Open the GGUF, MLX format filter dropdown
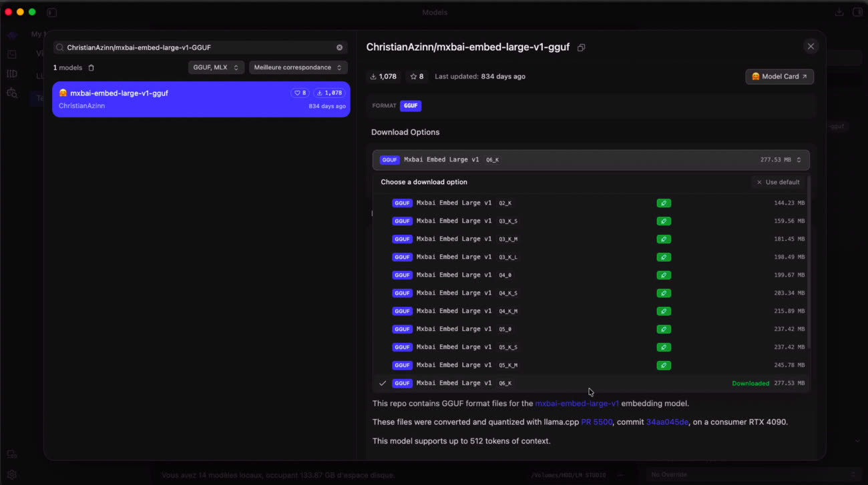 [x=216, y=67]
